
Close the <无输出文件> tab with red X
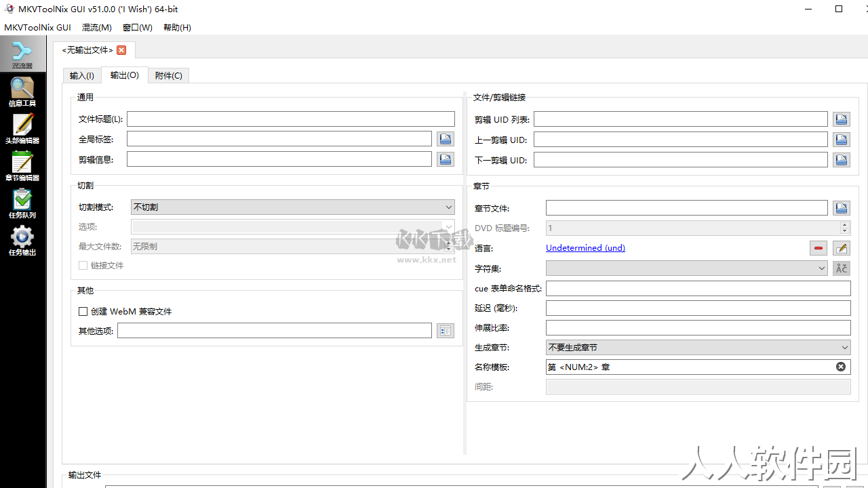[x=121, y=50]
